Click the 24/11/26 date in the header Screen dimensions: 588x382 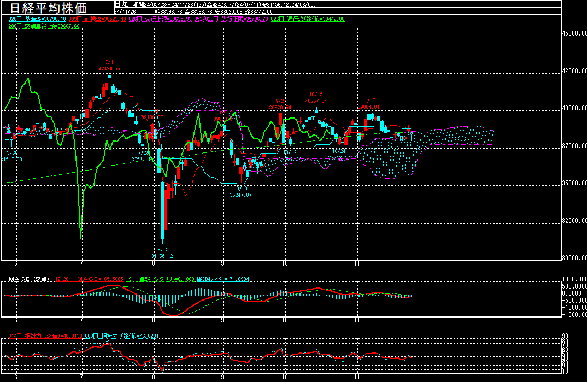tap(125, 11)
